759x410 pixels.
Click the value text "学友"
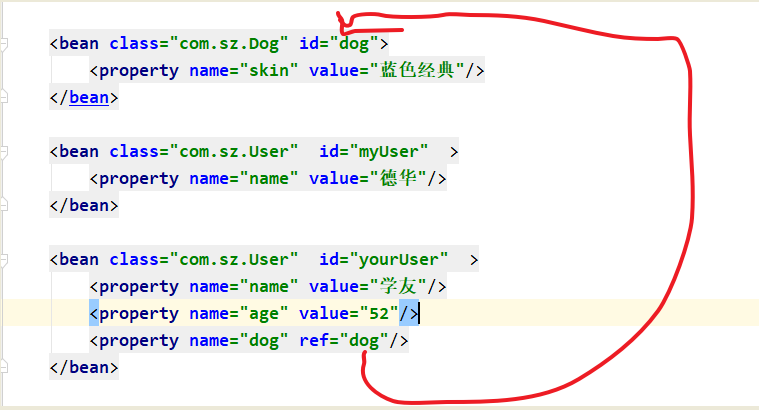[x=398, y=286]
